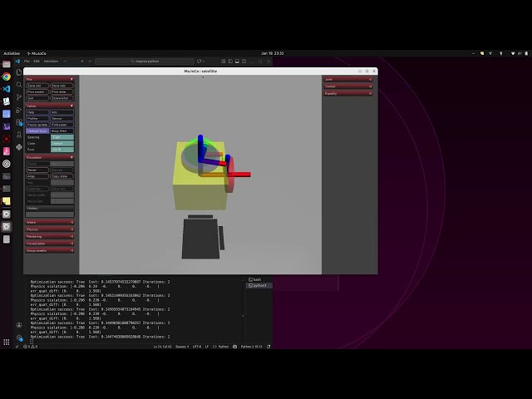Open VS Code Extensions icon
This screenshot has height=399, width=532.
click(19, 122)
